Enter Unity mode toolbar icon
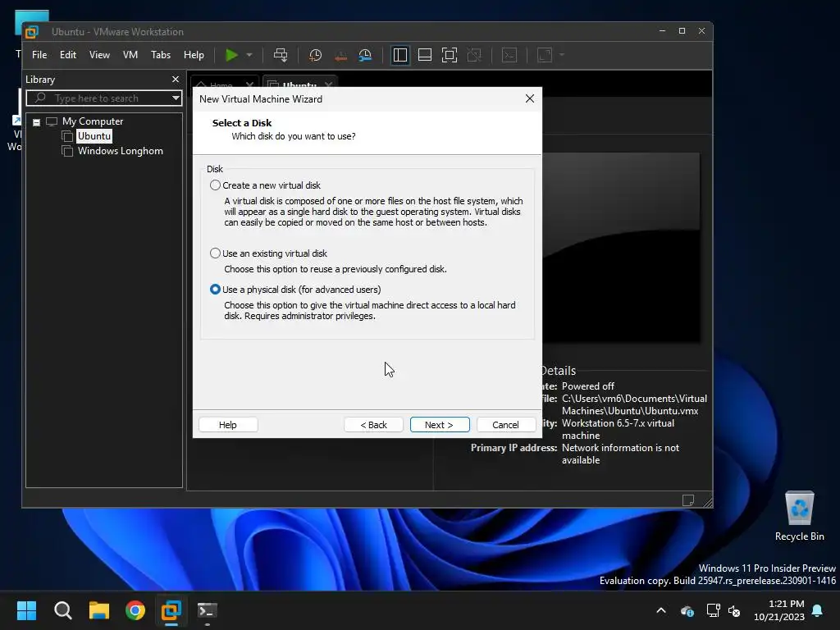 (x=474, y=55)
